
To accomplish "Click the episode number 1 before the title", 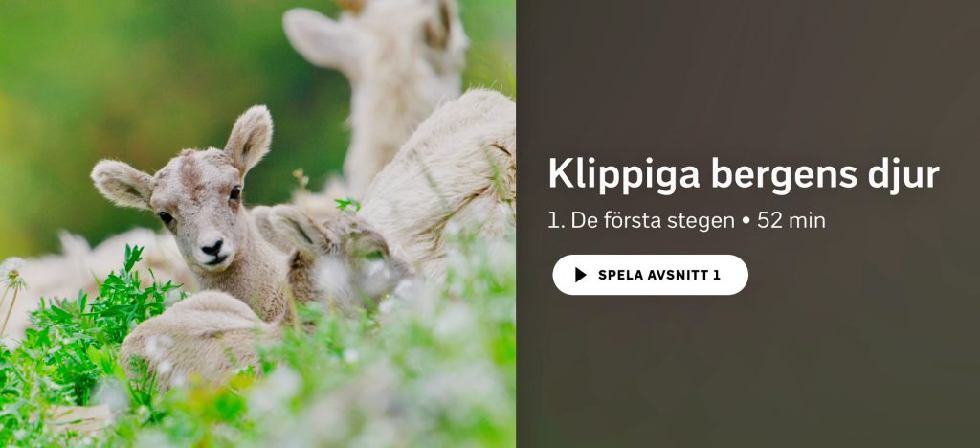I will (x=553, y=220).
